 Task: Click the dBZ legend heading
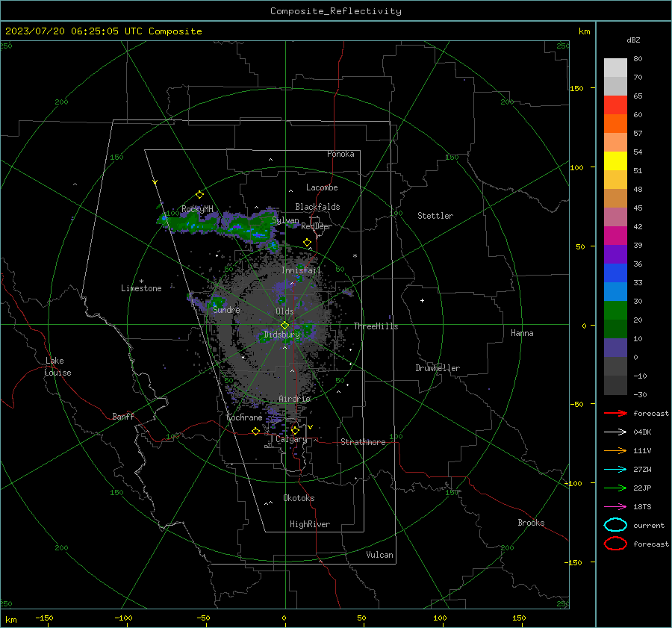point(633,40)
